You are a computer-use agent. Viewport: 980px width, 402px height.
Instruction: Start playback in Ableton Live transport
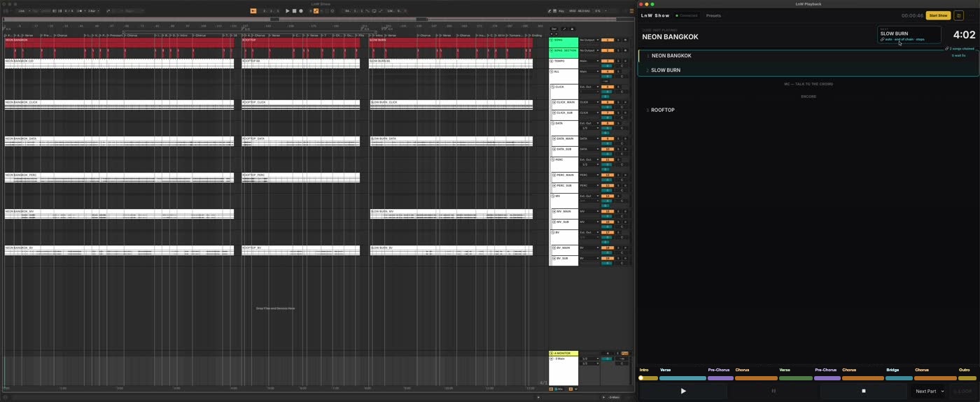tap(287, 11)
